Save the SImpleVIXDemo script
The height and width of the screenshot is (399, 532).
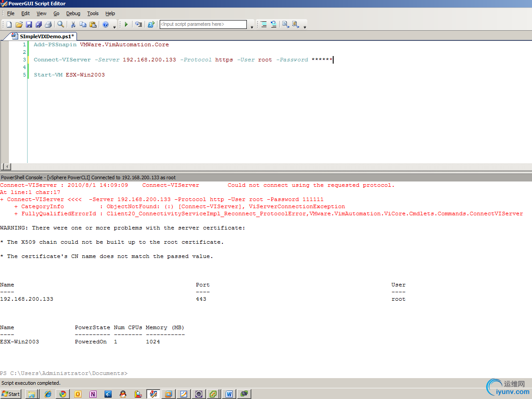pyautogui.click(x=29, y=24)
